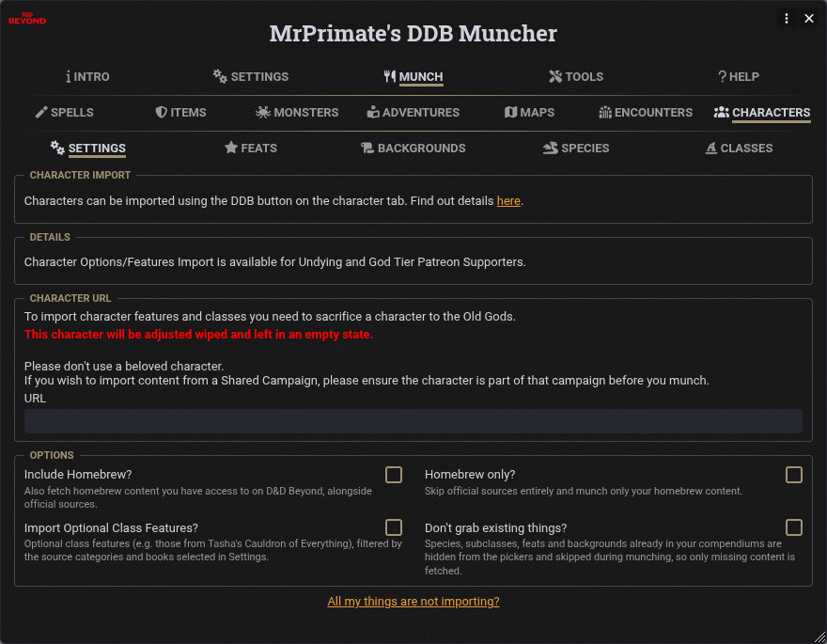Click the scroll icon beside Backgrounds

(367, 148)
